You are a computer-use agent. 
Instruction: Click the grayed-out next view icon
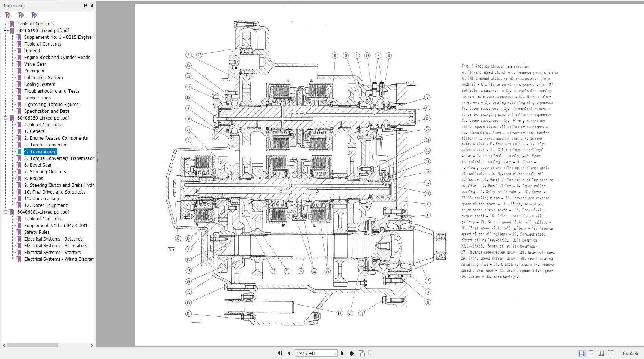pyautogui.click(x=371, y=353)
